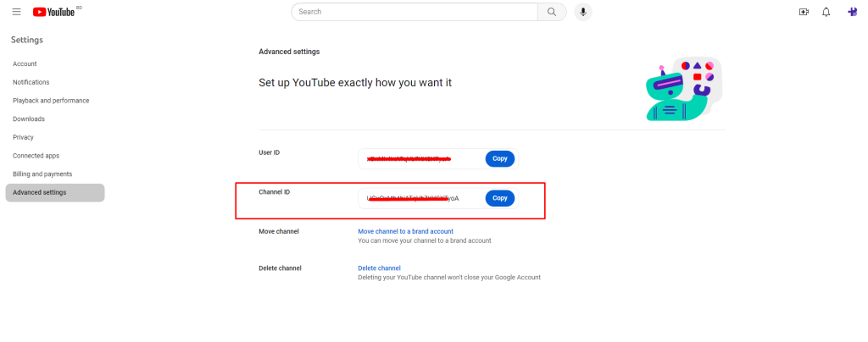Open the Create video icon
Viewport: 868px width, 342px height.
pos(804,12)
